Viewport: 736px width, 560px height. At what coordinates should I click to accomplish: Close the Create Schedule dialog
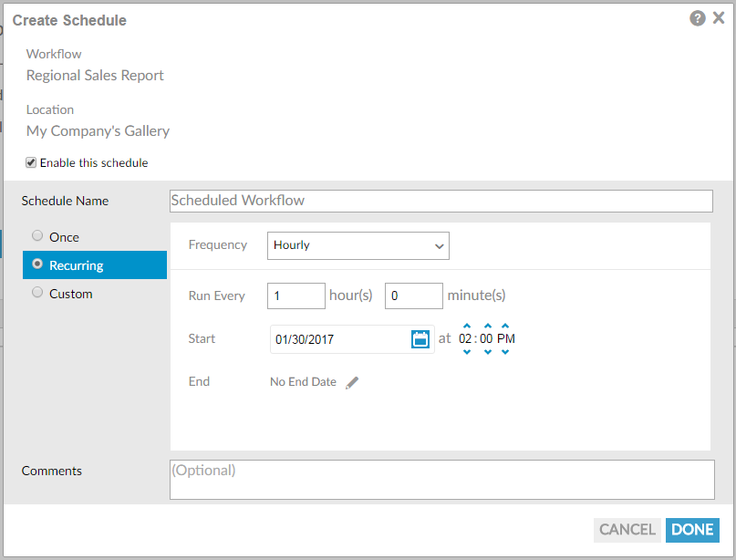pyautogui.click(x=719, y=18)
